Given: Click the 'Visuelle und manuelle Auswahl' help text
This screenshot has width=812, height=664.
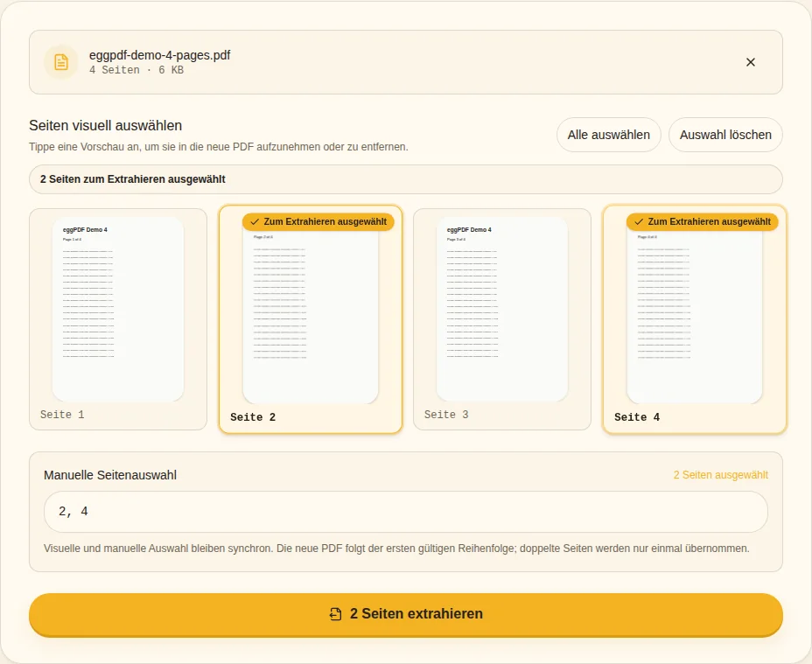Looking at the screenshot, I should pos(396,548).
